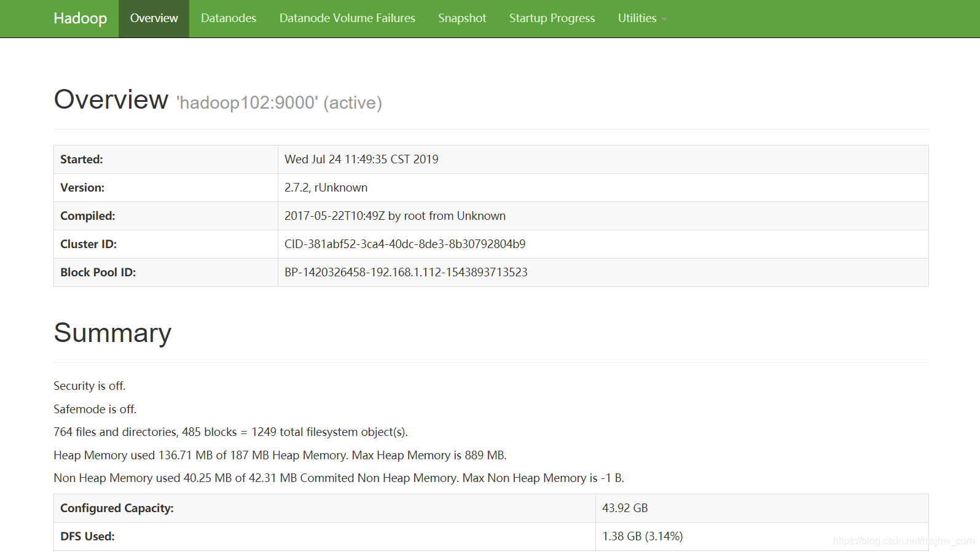
Task: Switch to the Datanodes tab
Action: tap(229, 18)
